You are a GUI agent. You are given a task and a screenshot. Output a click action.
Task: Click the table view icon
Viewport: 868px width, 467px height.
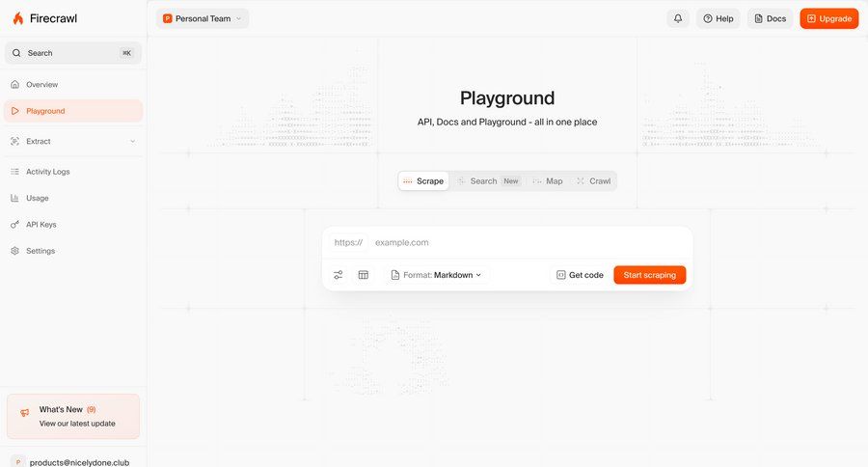pyautogui.click(x=364, y=275)
